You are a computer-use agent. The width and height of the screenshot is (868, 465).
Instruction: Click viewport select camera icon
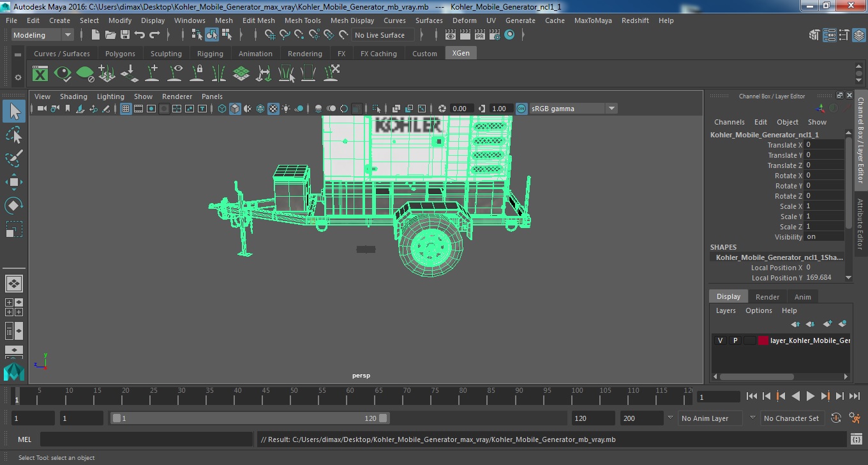(x=41, y=109)
